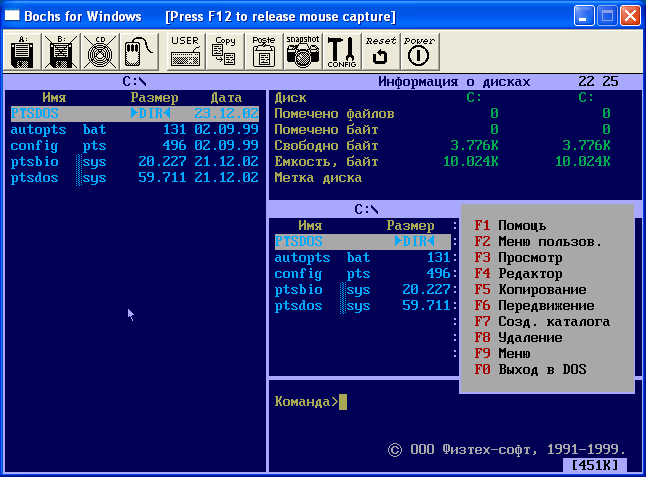
Task: Click the Свободно байт row label
Action: point(326,145)
